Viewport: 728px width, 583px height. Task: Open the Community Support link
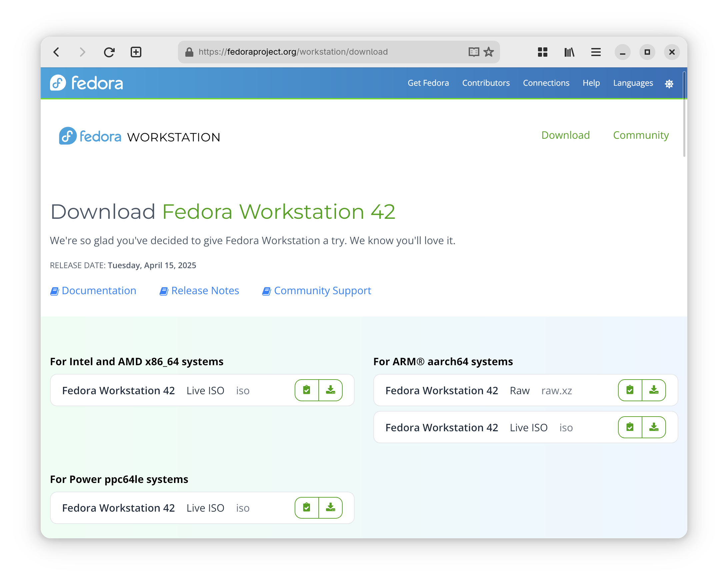317,290
